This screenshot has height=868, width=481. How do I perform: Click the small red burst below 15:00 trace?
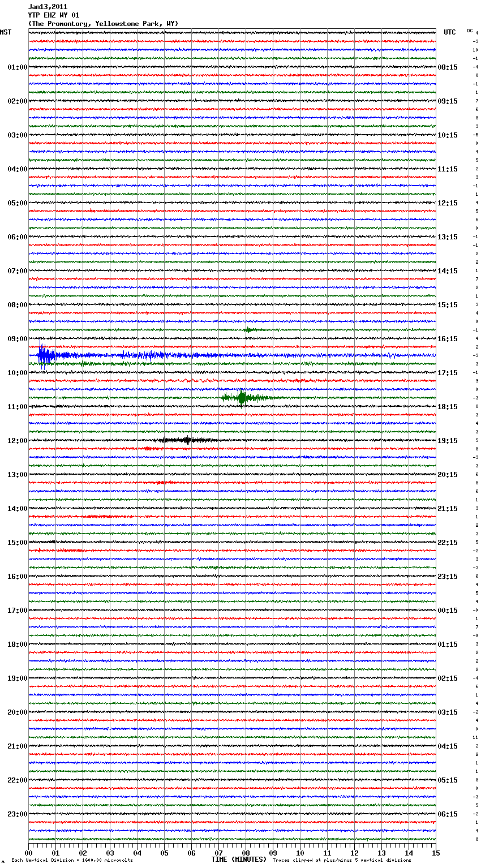click(40, 550)
